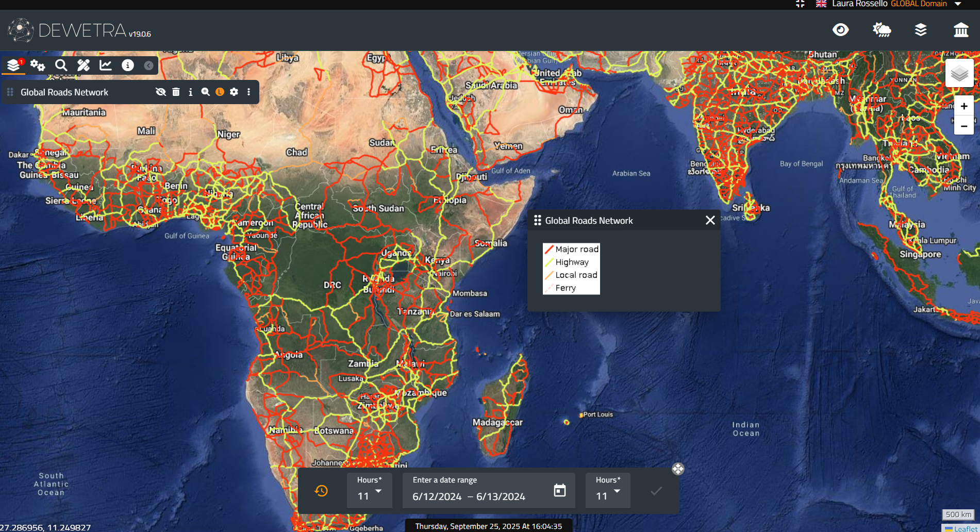This screenshot has width=980, height=532.
Task: Open the drawing tools ruler-and-pencil icon
Action: (84, 65)
